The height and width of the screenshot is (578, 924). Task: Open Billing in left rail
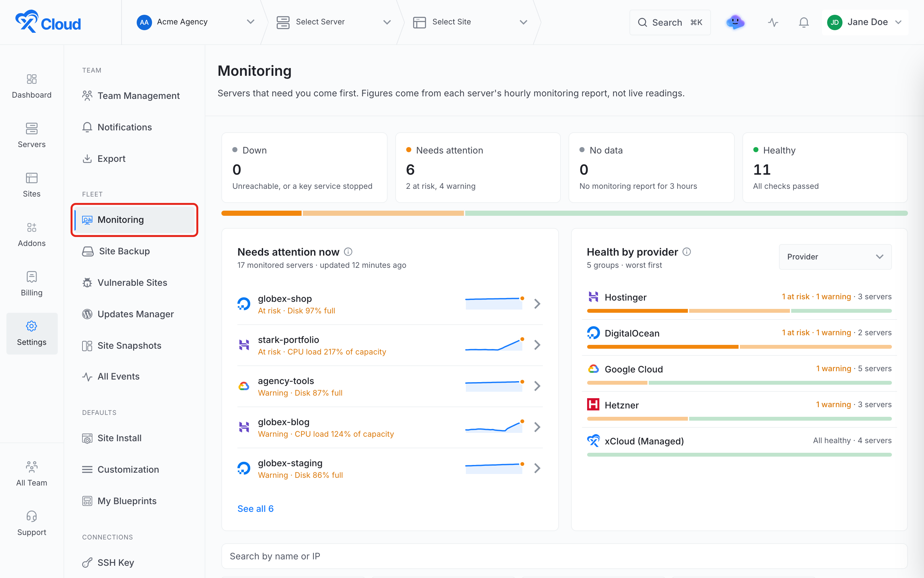coord(32,284)
